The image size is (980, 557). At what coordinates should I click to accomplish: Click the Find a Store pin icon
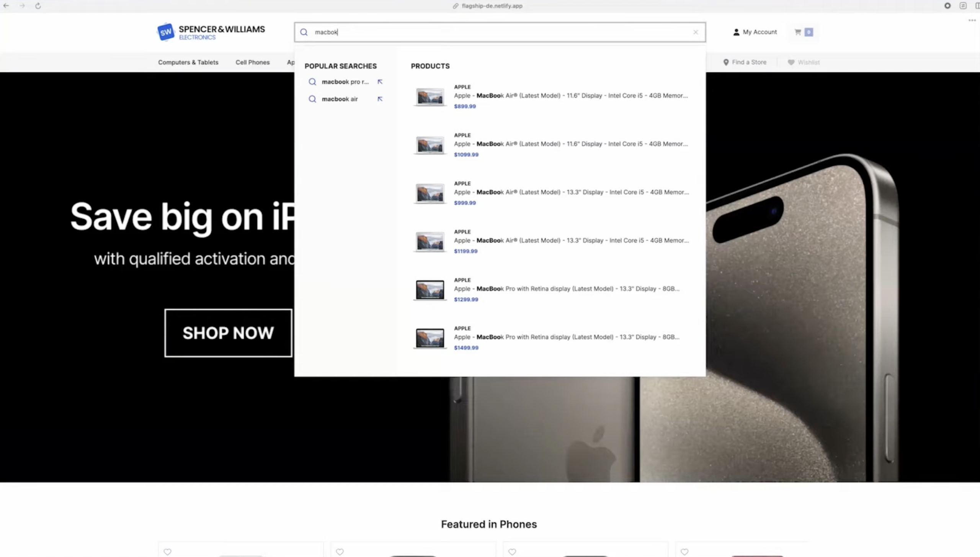click(726, 62)
